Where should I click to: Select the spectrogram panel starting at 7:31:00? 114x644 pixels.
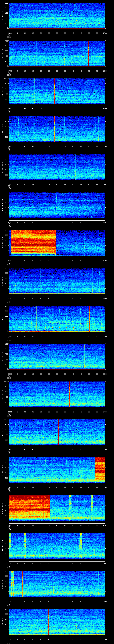tap(57, 584)
